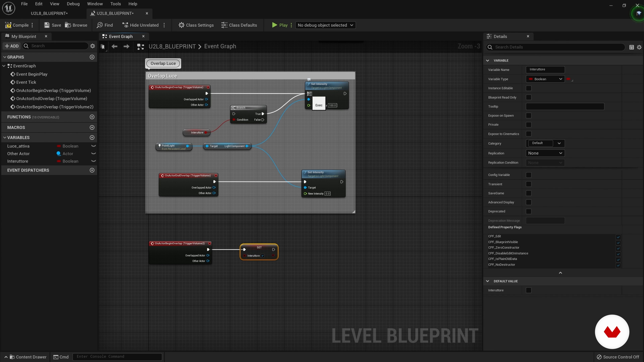
Task: Close the active U2L8_BLUEPRINT tab
Action: point(147,13)
